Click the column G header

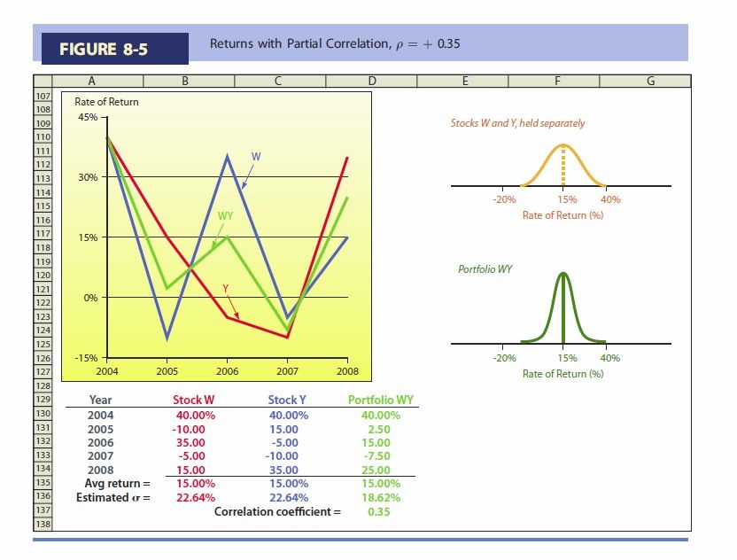tap(650, 82)
